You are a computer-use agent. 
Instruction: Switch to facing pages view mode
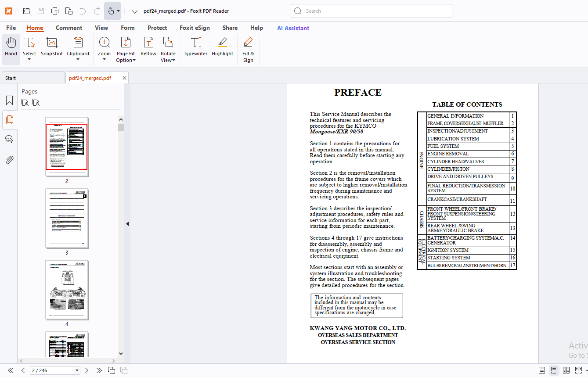click(x=566, y=370)
